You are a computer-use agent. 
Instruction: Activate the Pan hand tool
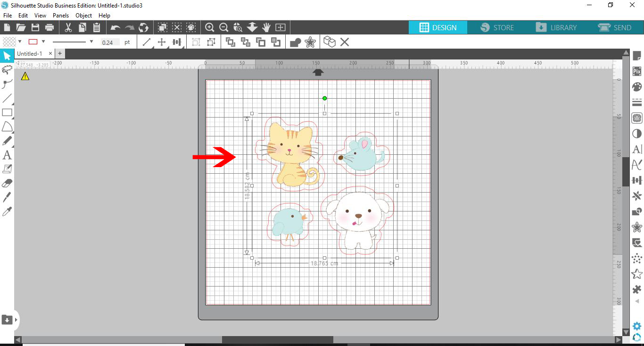tap(266, 27)
